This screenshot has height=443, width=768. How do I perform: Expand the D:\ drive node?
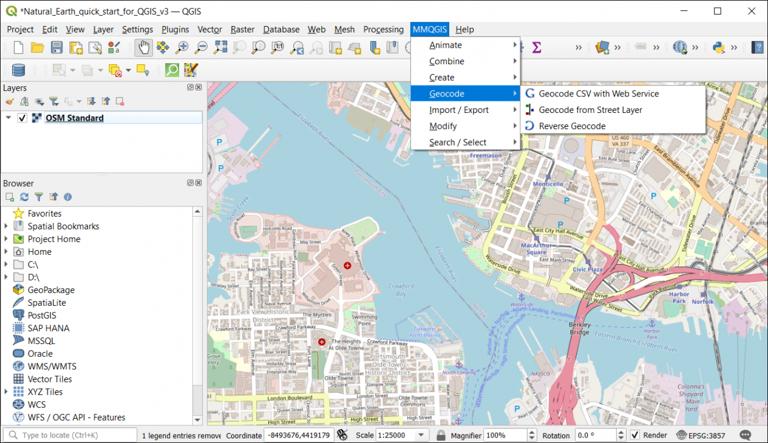(x=6, y=277)
